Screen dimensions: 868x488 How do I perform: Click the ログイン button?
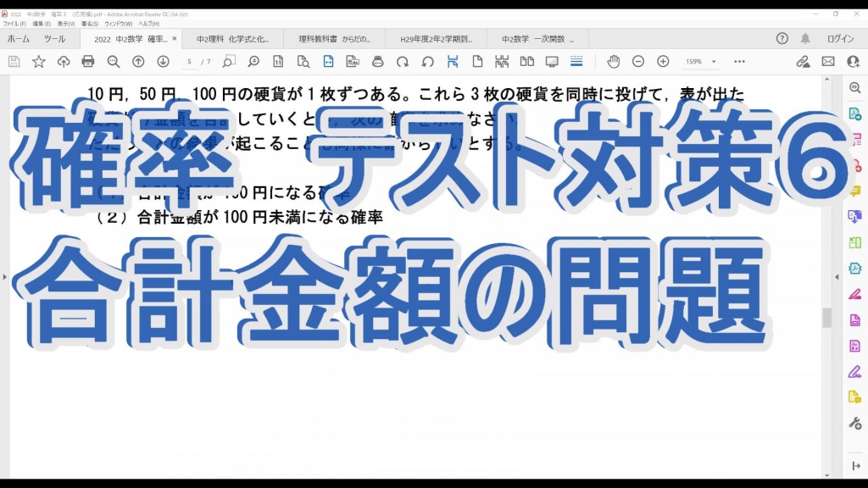pos(840,39)
